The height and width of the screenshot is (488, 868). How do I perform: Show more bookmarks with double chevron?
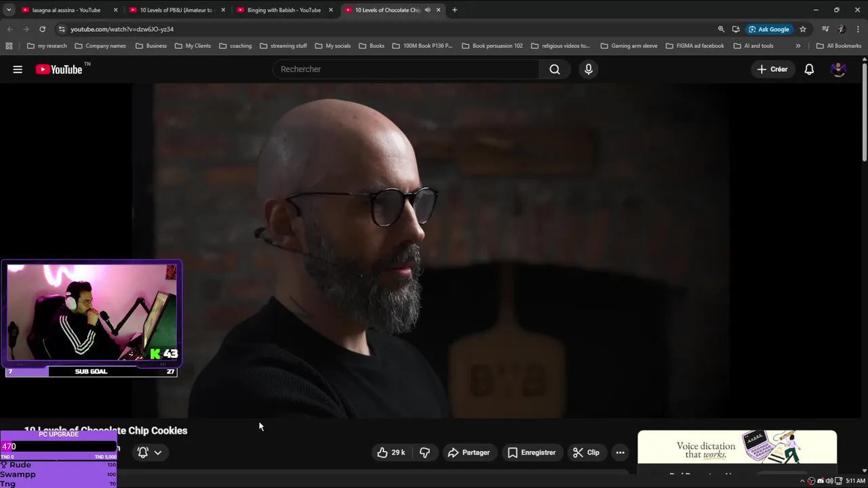[x=798, y=46]
